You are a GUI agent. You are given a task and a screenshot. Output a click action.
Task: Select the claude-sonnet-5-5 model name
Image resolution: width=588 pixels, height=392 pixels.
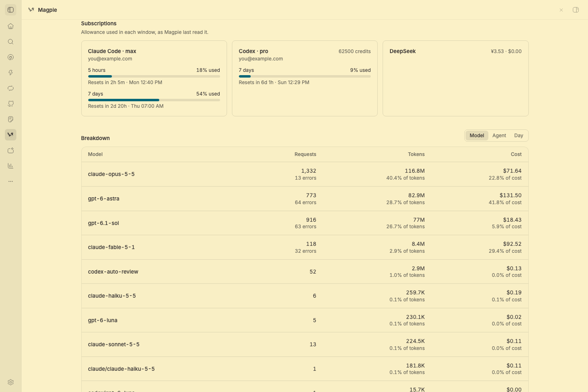point(114,345)
